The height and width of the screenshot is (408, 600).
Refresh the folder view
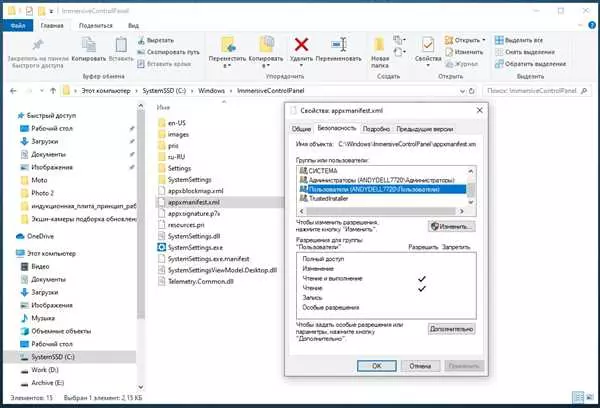coord(472,91)
